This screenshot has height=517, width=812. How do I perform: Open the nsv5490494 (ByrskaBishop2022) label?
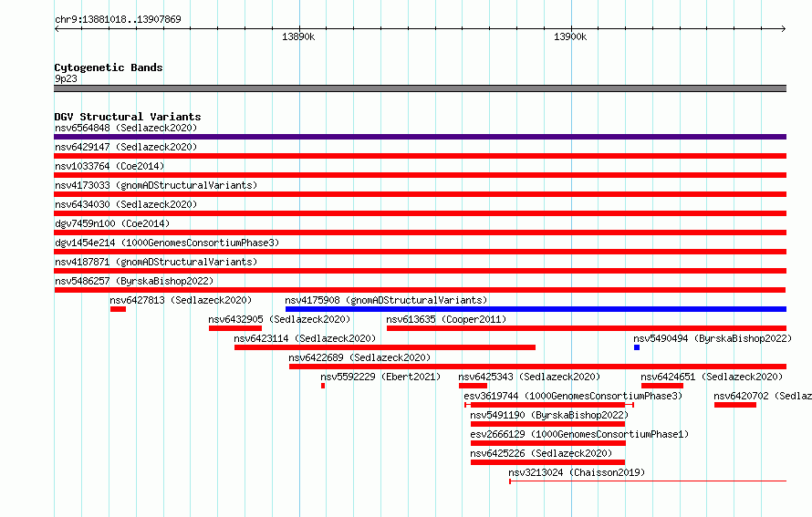(x=713, y=338)
